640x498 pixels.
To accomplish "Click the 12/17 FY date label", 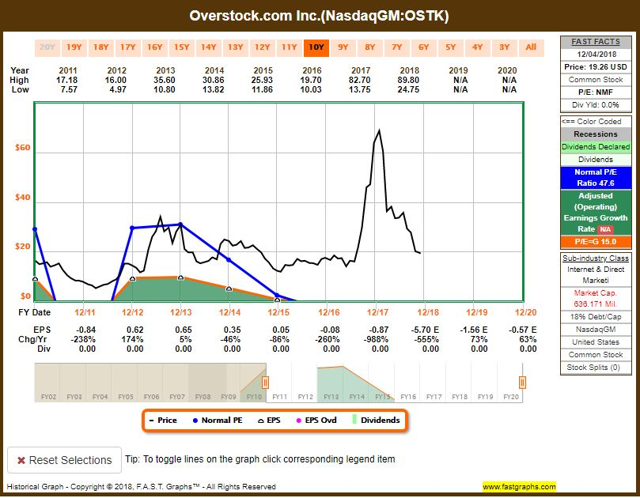I will point(378,313).
